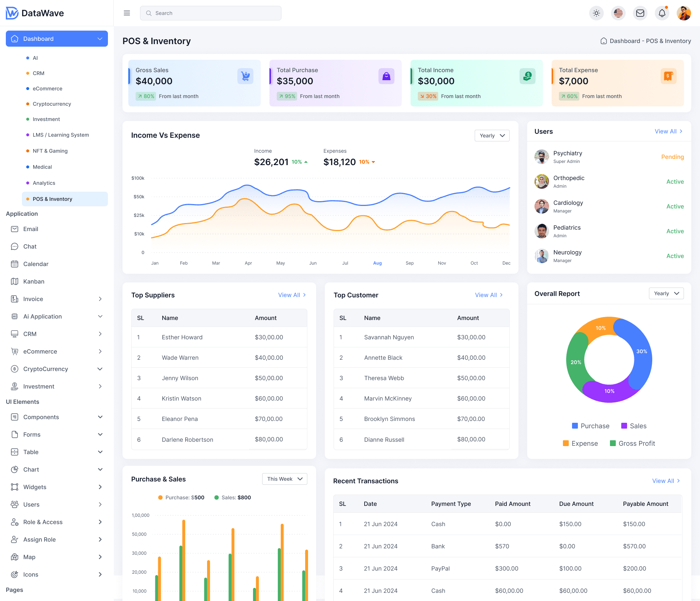The width and height of the screenshot is (700, 601).
Task: Open the notifications bell icon
Action: (x=662, y=13)
